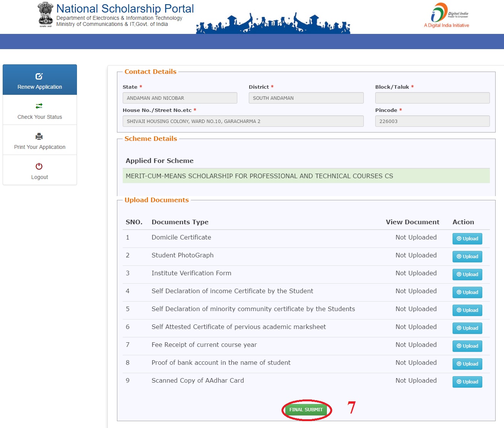Click the Institute Verification Form row label
This screenshot has height=428, width=504.
click(191, 273)
